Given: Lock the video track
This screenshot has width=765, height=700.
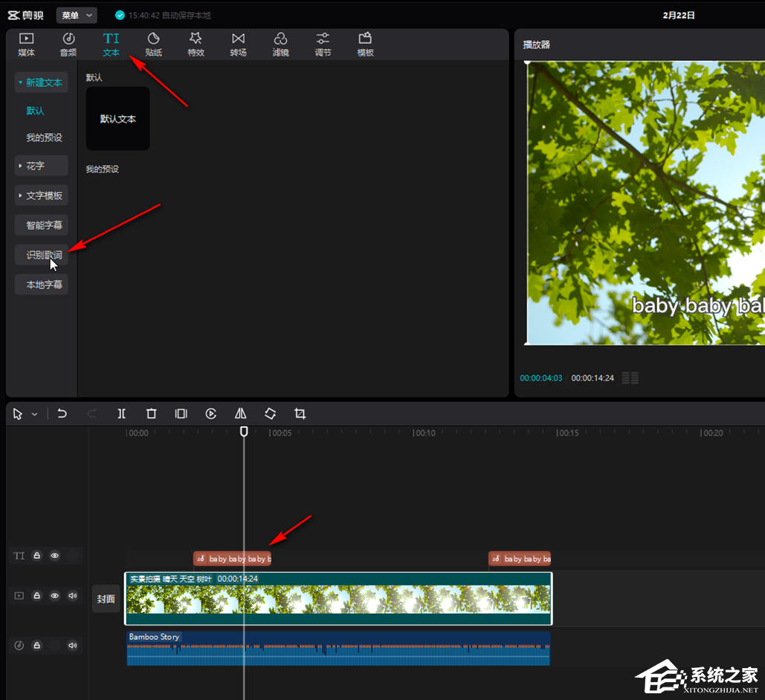Looking at the screenshot, I should [36, 596].
